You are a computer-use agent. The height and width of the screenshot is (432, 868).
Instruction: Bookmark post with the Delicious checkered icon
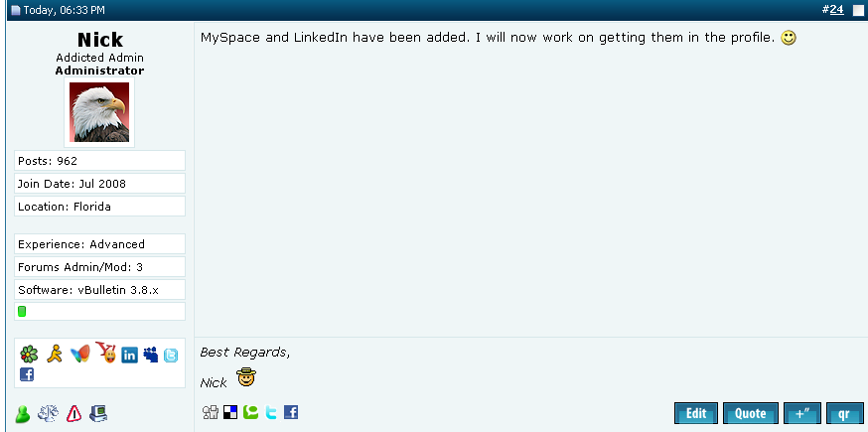230,412
